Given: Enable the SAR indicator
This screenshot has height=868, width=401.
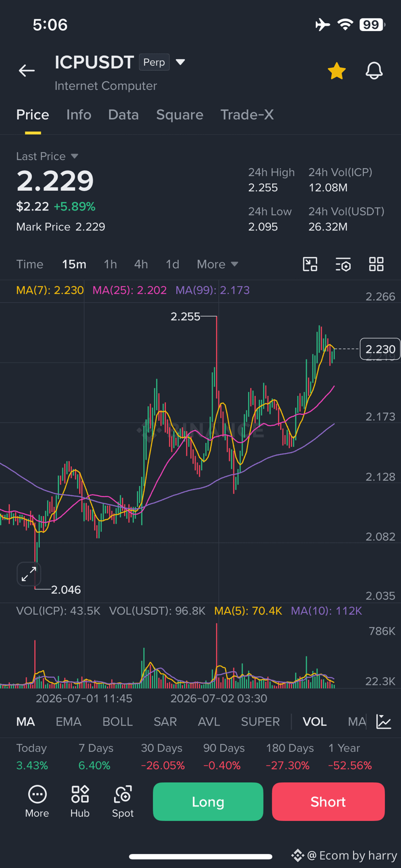Looking at the screenshot, I should click(x=165, y=722).
